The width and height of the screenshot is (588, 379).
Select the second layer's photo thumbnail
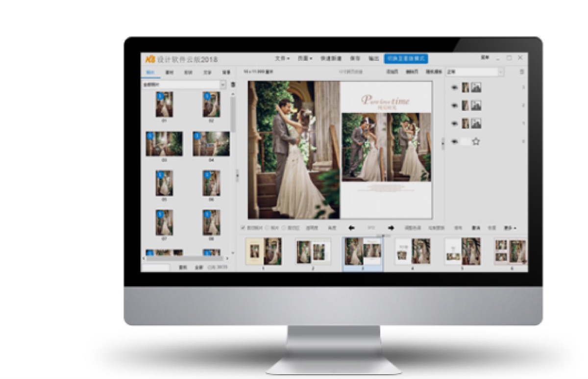[x=465, y=105]
